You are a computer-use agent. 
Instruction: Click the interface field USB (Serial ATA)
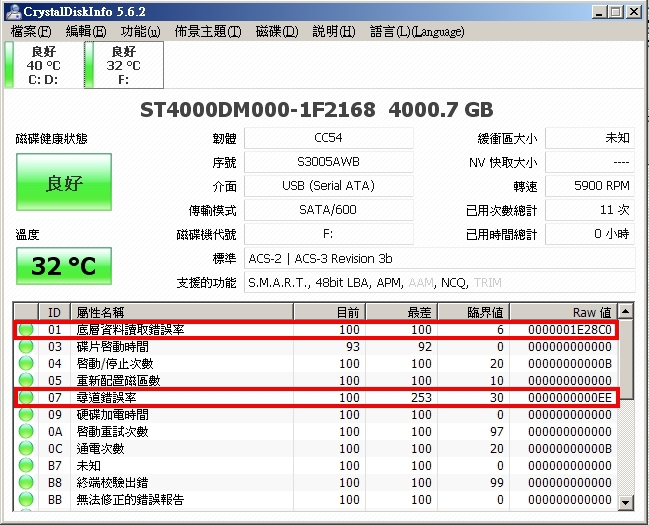[329, 186]
